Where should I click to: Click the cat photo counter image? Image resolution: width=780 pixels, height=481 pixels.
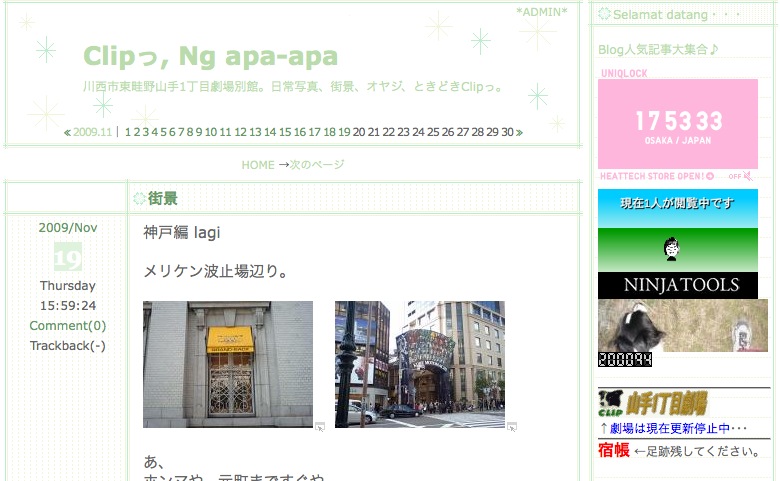click(682, 326)
